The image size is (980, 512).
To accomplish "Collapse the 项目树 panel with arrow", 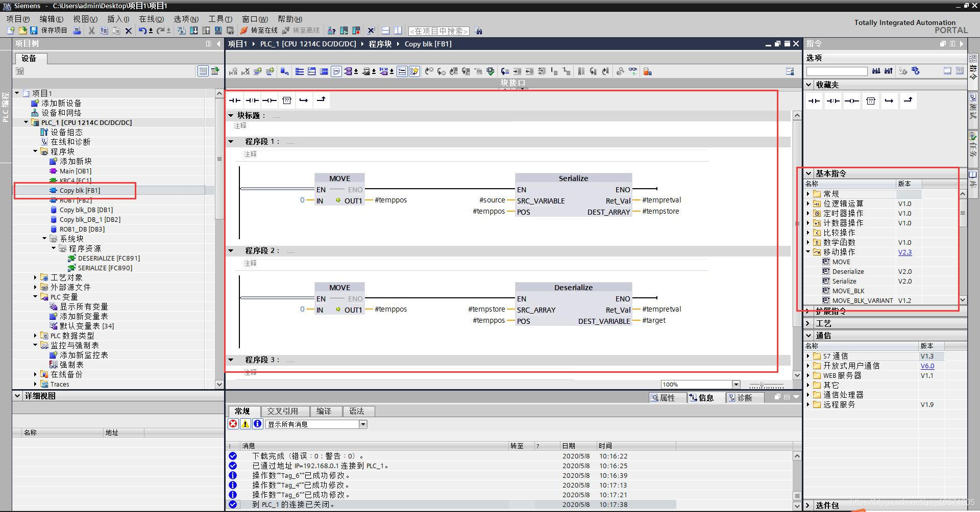I will click(219, 44).
